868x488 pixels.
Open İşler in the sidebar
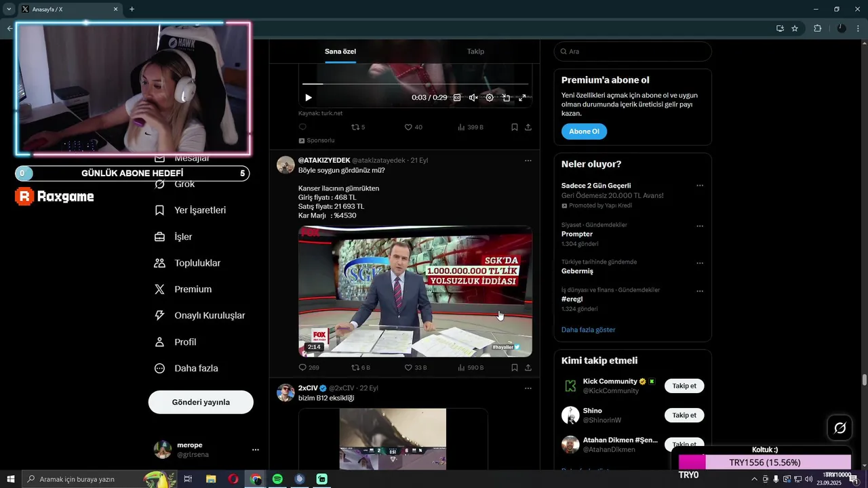click(x=174, y=237)
